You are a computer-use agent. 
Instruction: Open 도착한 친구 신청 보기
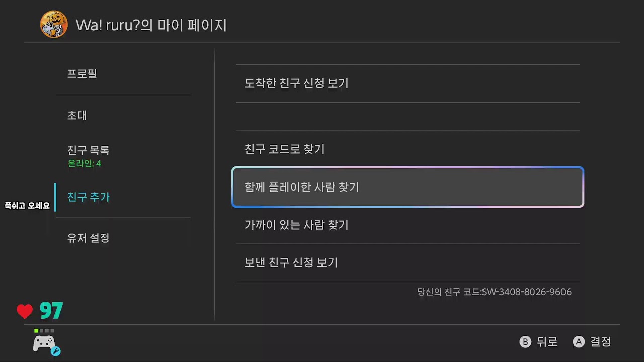click(408, 83)
